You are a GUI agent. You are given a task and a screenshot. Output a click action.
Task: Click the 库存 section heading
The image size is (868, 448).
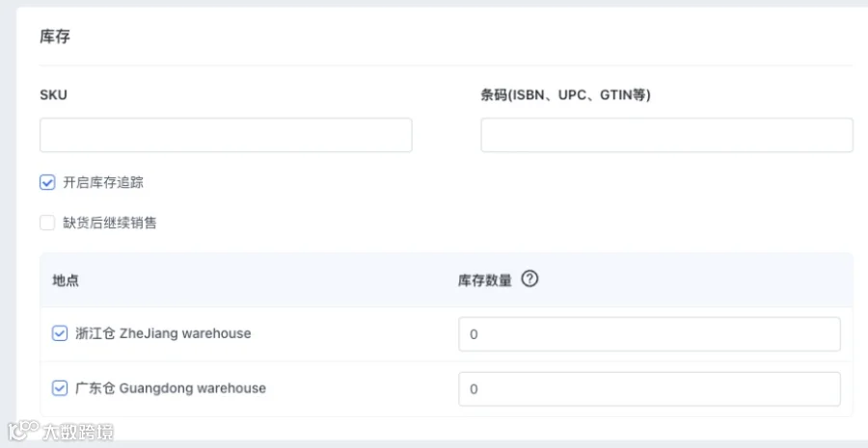tap(55, 37)
